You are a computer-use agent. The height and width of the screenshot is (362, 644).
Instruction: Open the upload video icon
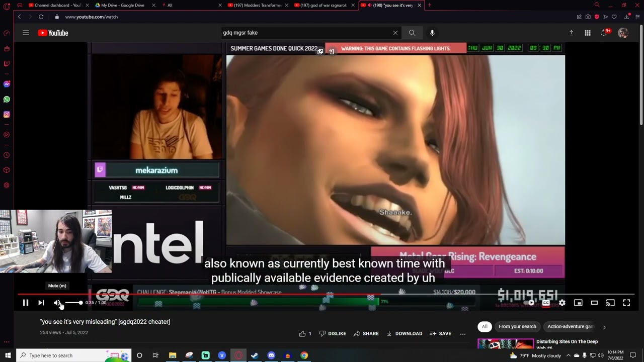click(571, 33)
